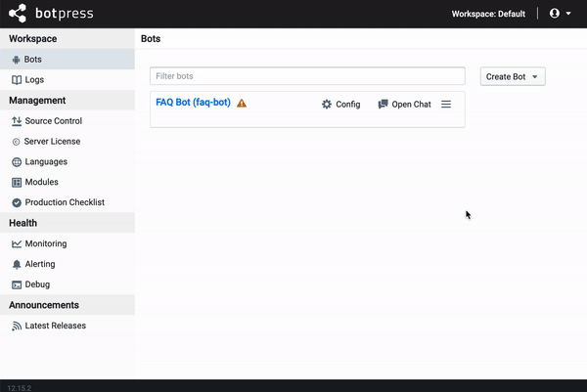Open Languages settings
Image resolution: width=587 pixels, height=392 pixels.
[68, 161]
